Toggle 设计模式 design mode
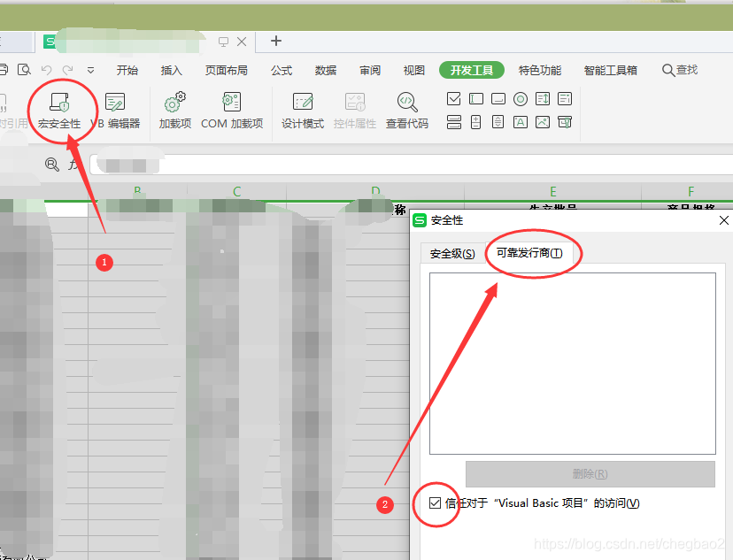733x560 pixels. point(303,111)
